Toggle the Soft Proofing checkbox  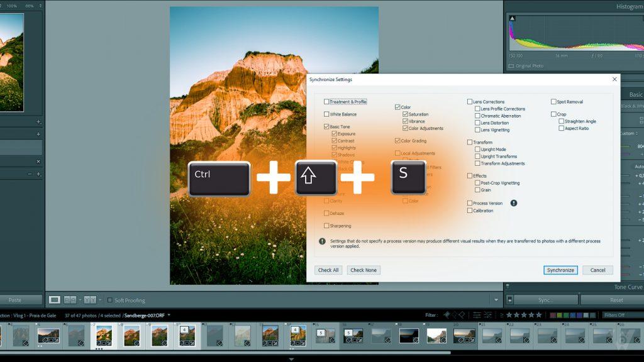point(109,300)
